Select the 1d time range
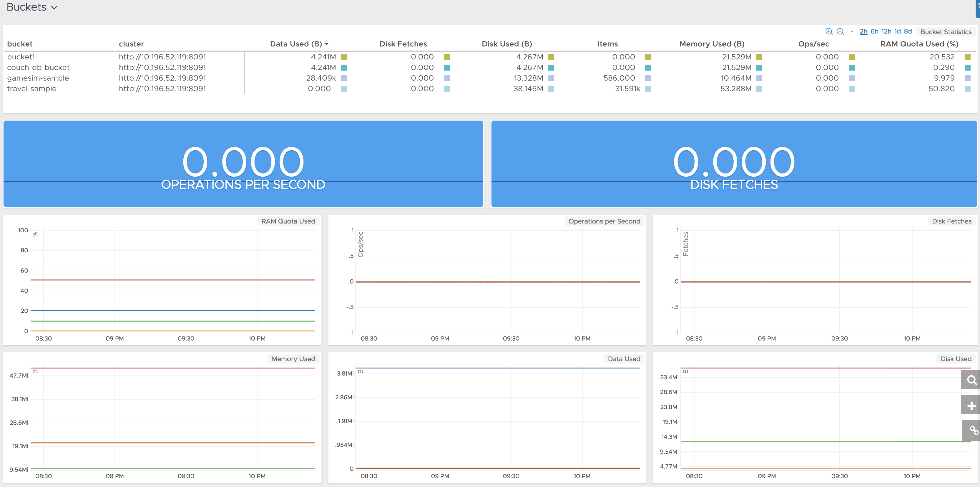This screenshot has height=487, width=980. point(897,31)
